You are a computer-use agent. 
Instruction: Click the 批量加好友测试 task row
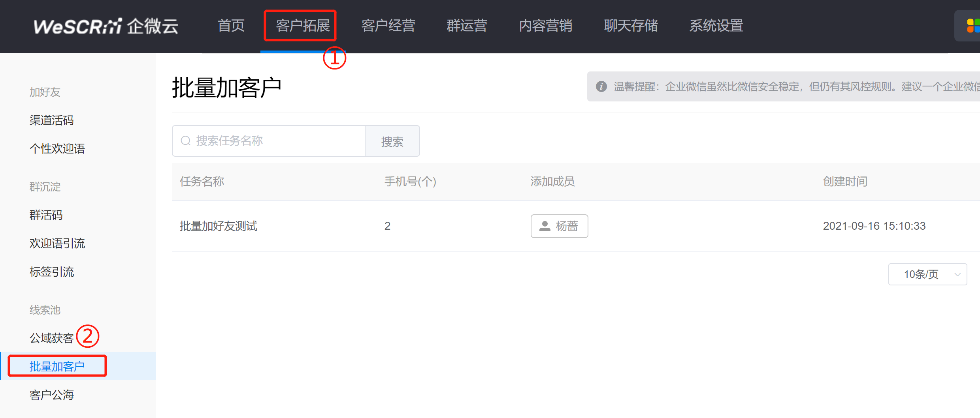(x=576, y=226)
